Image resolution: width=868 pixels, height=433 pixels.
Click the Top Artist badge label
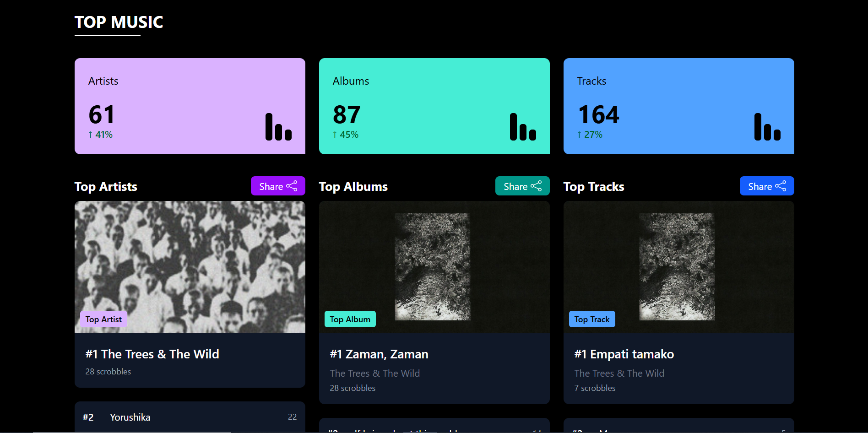point(103,319)
